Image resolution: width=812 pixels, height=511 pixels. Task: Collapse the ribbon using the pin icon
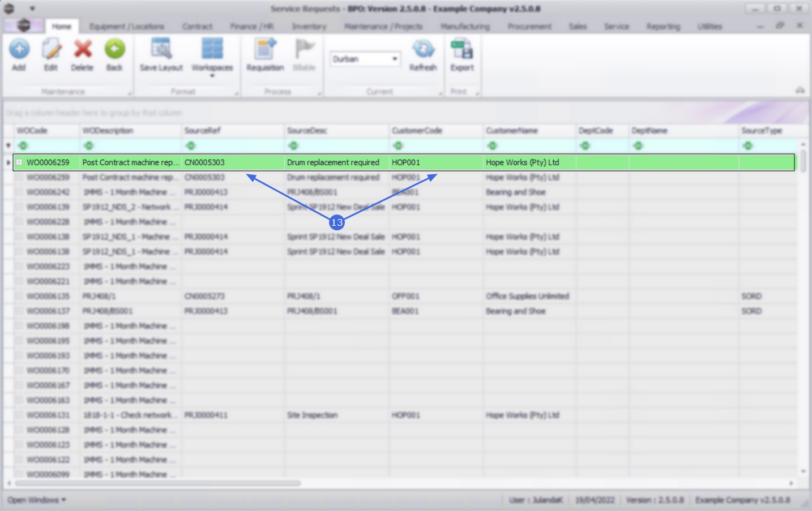pyautogui.click(x=800, y=91)
